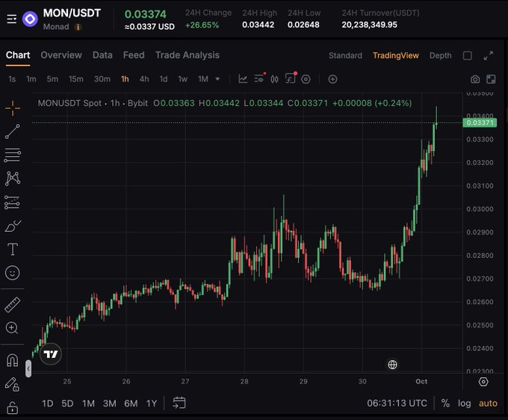Select the text annotation tool

coord(13,249)
